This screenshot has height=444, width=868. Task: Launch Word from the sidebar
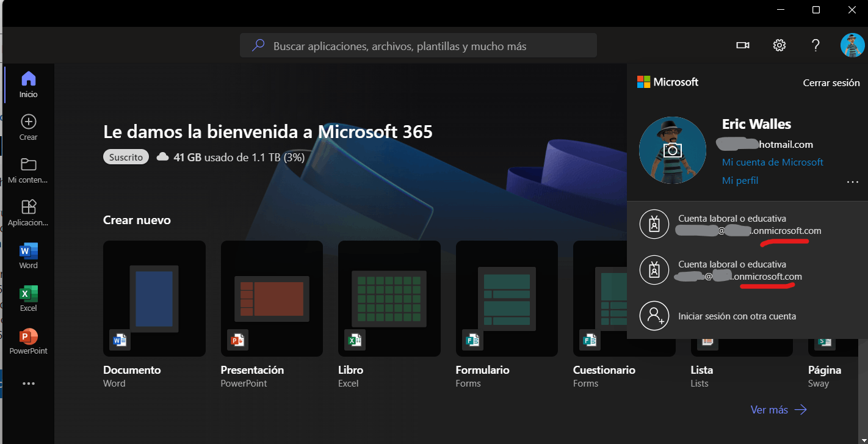pos(28,256)
